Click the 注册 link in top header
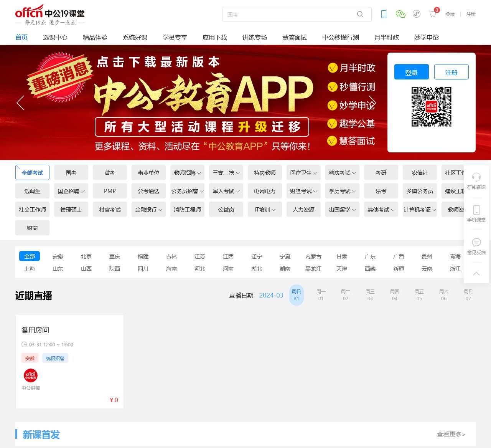The width and height of the screenshot is (491, 448). pos(471,14)
